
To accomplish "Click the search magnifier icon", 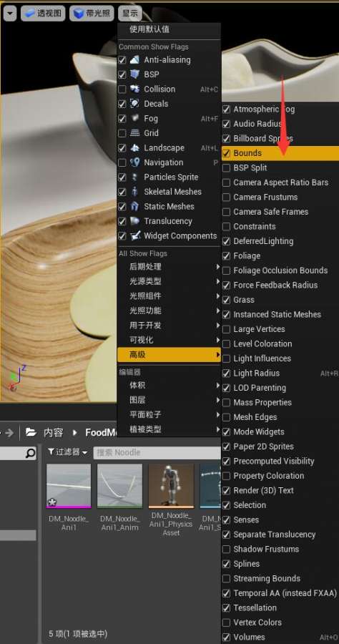I will [x=30, y=454].
